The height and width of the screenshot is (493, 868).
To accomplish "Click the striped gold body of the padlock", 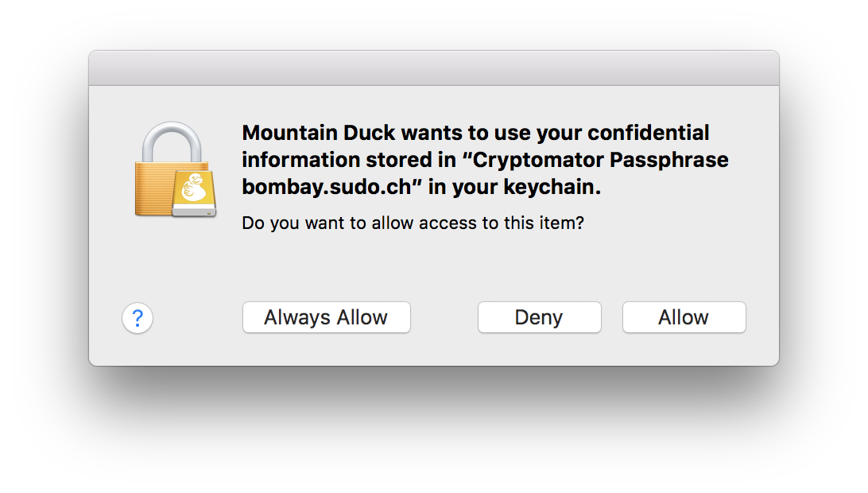I will tap(154, 188).
